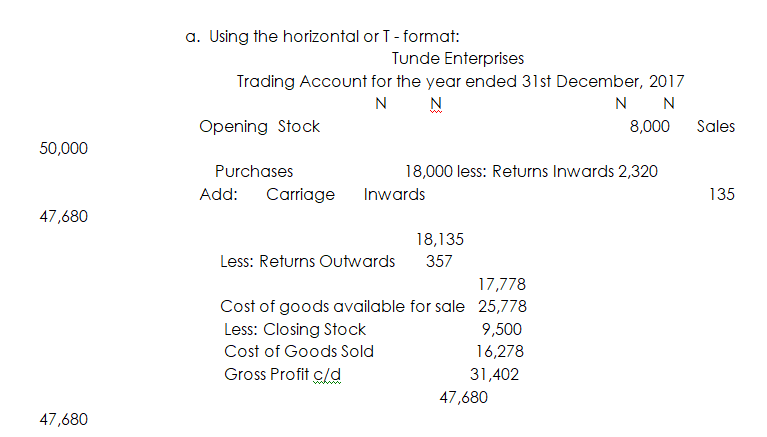Click the 31,402 gross profit figure

click(494, 374)
